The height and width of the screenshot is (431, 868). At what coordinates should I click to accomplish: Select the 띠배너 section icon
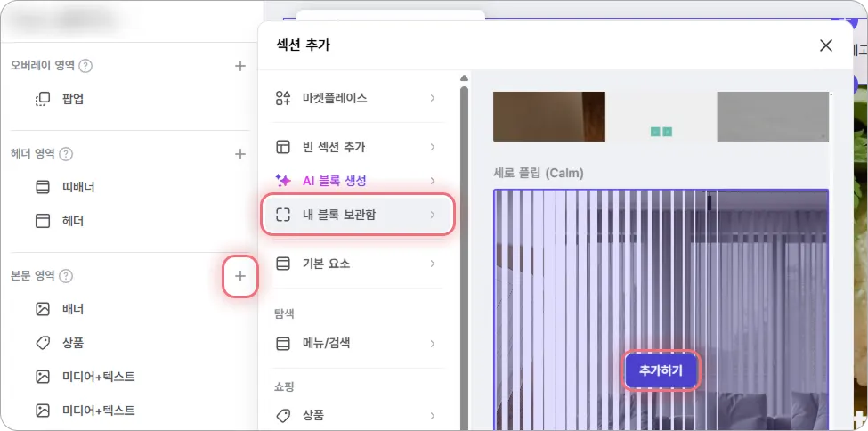(x=43, y=188)
